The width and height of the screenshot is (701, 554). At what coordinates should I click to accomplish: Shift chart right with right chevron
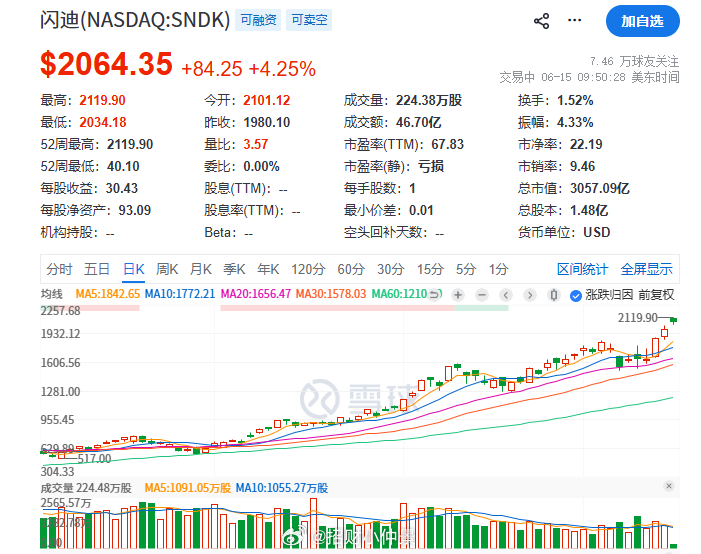click(x=530, y=295)
